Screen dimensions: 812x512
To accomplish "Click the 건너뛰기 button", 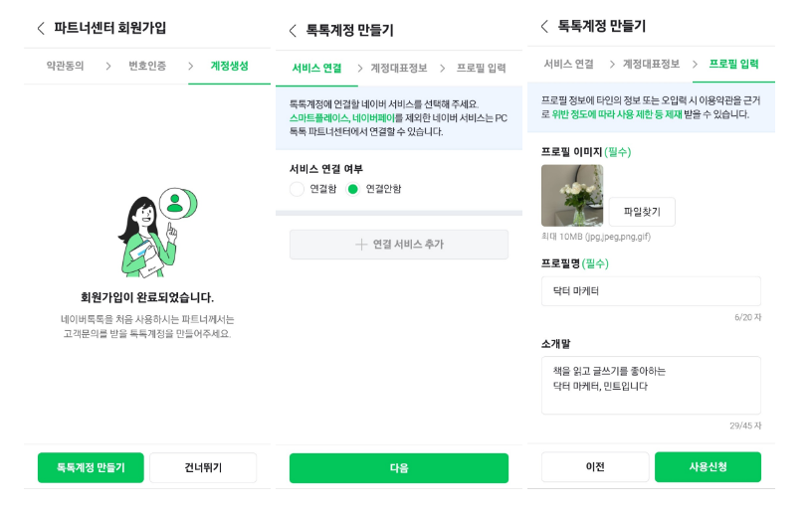I will coord(203,467).
